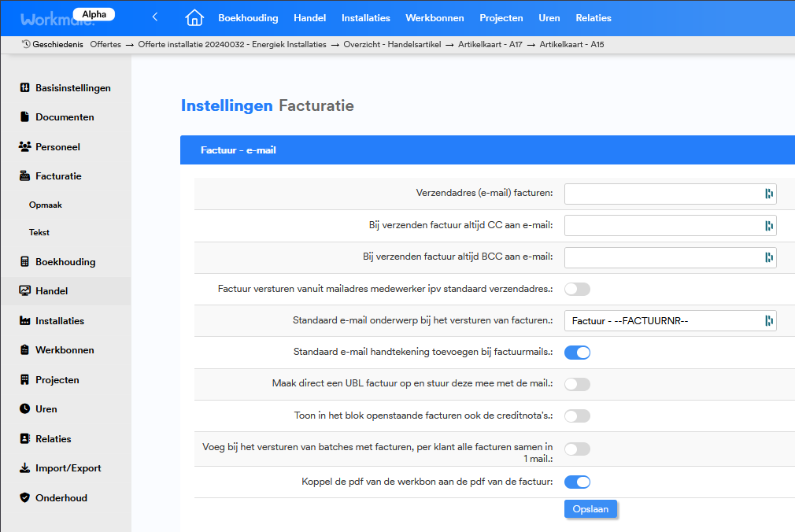Disable standard e-mail signature toggle
This screenshot has height=532, width=795.
tap(577, 352)
